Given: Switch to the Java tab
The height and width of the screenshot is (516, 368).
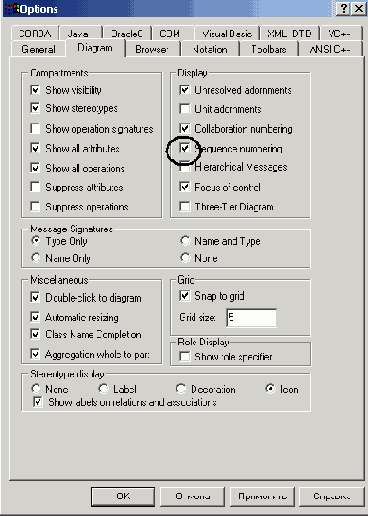Looking at the screenshot, I should pyautogui.click(x=80, y=33).
